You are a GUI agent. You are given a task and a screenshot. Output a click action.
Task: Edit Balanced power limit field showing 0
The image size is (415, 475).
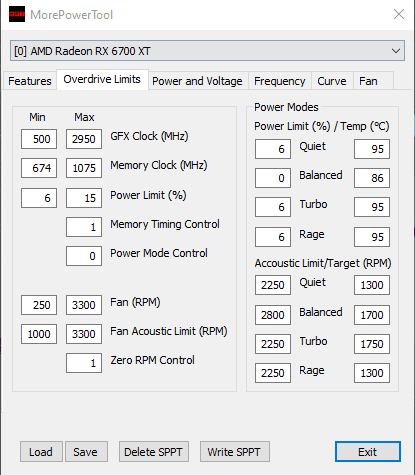(x=273, y=178)
